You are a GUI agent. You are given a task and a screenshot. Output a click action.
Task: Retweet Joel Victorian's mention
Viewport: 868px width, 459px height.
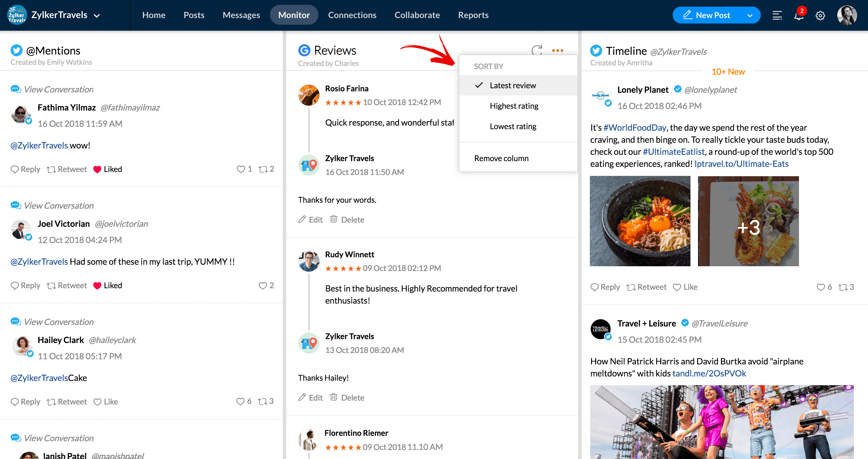click(67, 286)
